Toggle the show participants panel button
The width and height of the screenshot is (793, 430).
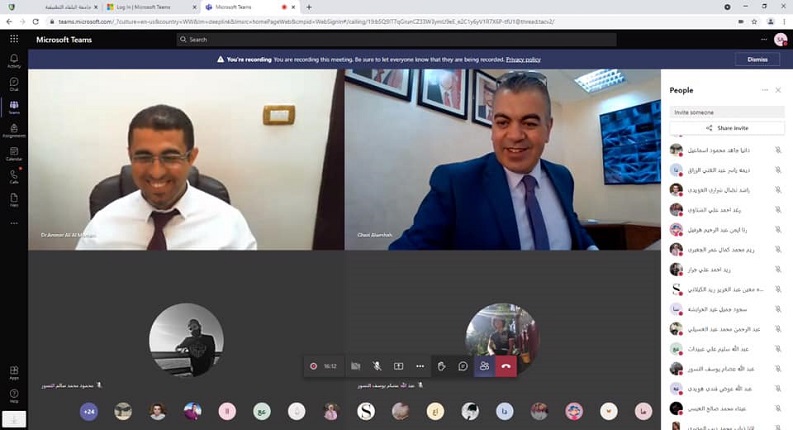[484, 366]
